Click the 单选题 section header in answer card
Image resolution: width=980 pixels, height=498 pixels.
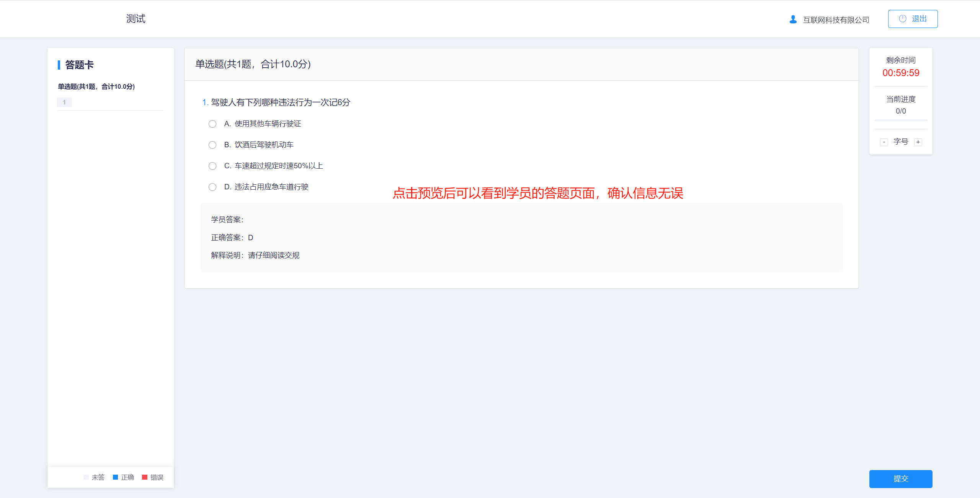(x=96, y=86)
